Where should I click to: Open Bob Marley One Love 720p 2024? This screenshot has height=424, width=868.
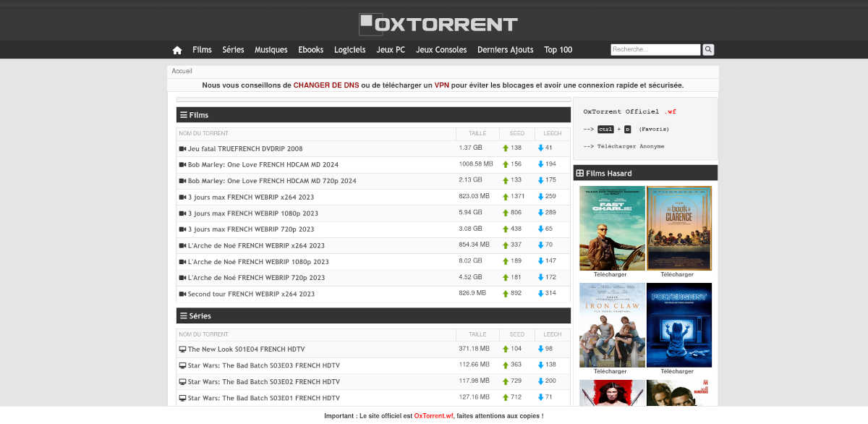pyautogui.click(x=272, y=181)
